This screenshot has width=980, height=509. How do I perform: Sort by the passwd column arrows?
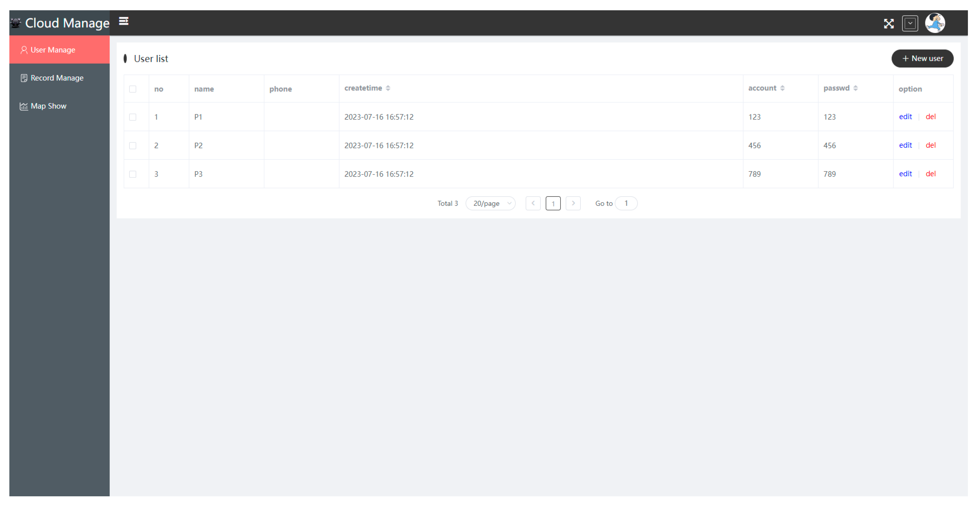pos(855,88)
